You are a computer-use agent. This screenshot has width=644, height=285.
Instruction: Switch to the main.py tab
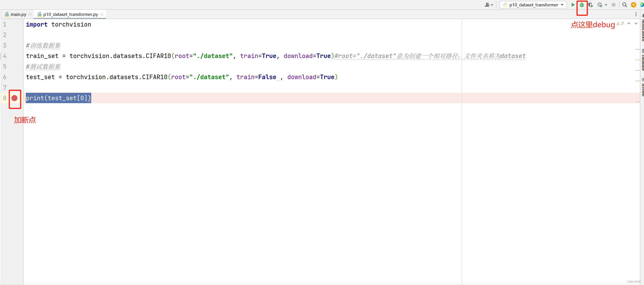(x=18, y=15)
